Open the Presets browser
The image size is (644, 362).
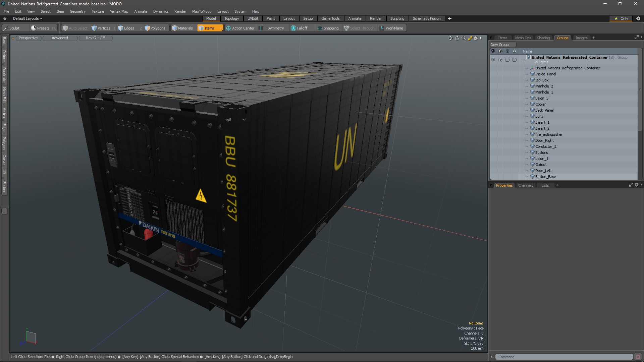(43, 28)
